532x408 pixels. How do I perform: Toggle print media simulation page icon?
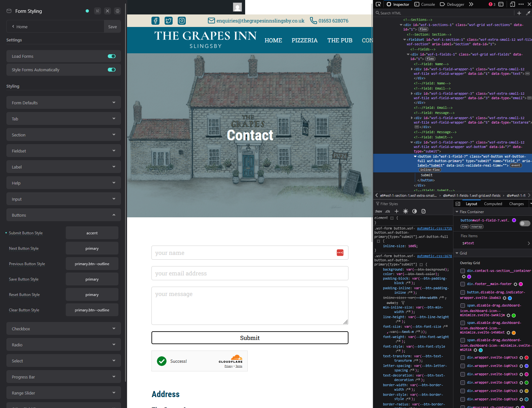pyautogui.click(x=424, y=211)
